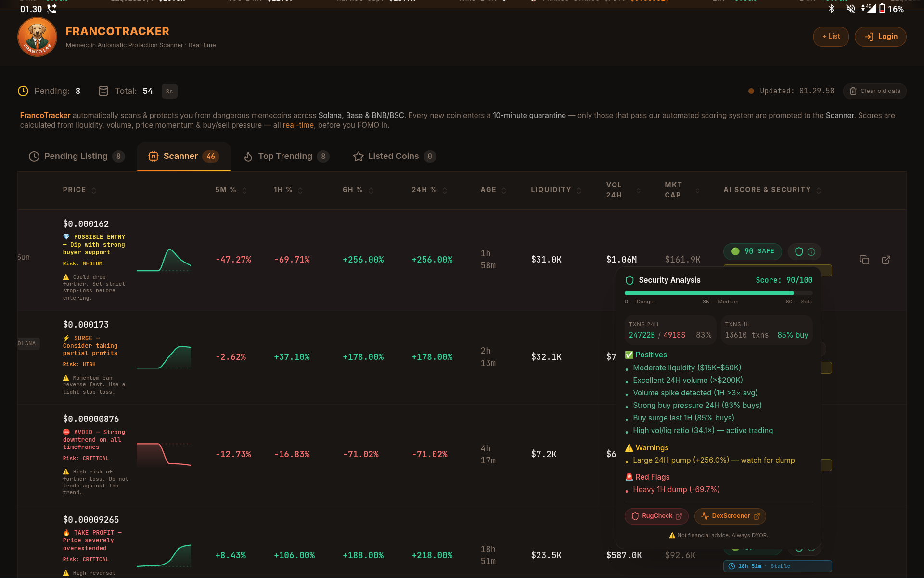Click the Listed Coins star icon

358,157
